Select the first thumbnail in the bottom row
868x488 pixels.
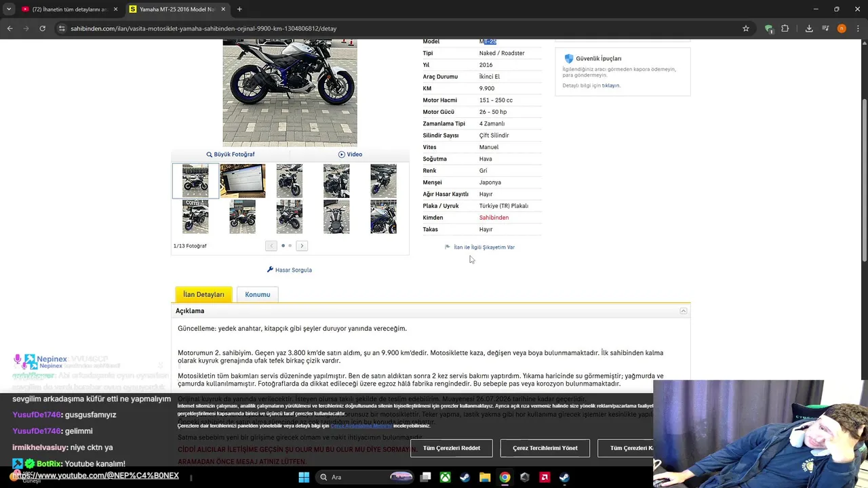click(x=195, y=216)
